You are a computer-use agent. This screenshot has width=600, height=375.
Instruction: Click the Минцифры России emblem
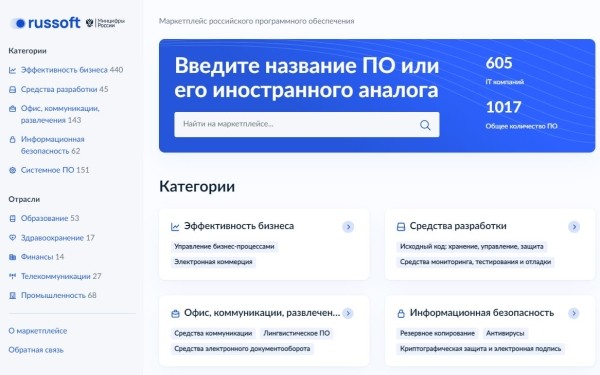point(105,23)
